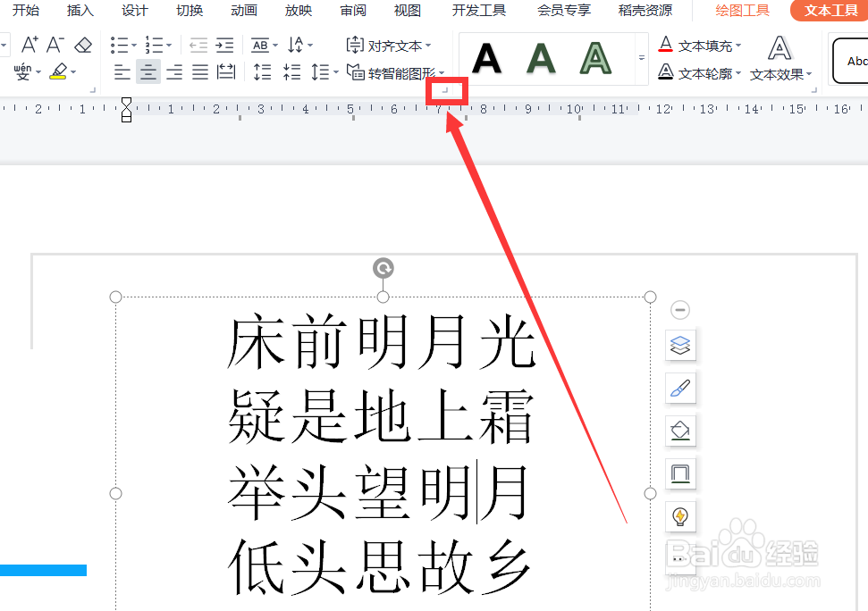Go to the 动画 animation tab

click(x=243, y=10)
